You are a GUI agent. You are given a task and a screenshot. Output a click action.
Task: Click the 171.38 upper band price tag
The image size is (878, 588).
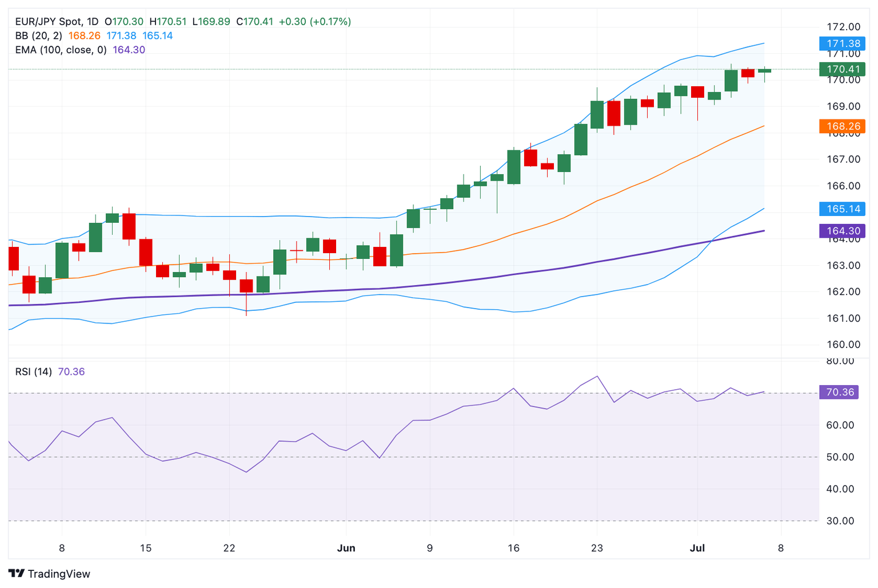click(842, 43)
